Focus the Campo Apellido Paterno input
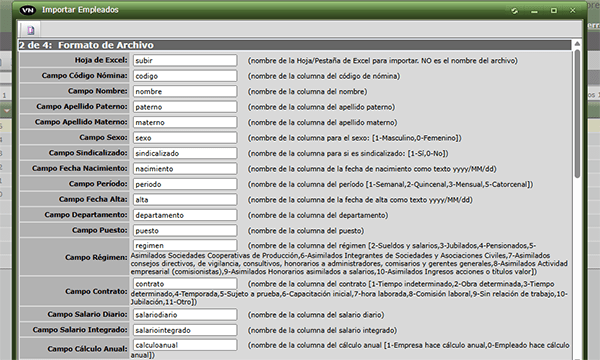The width and height of the screenshot is (600, 360). 185,107
